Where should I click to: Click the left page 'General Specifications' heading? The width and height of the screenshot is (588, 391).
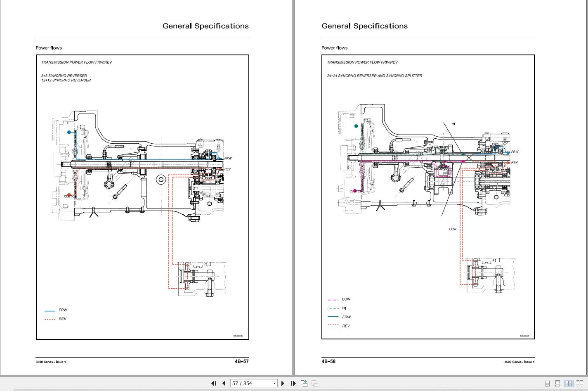click(x=205, y=26)
